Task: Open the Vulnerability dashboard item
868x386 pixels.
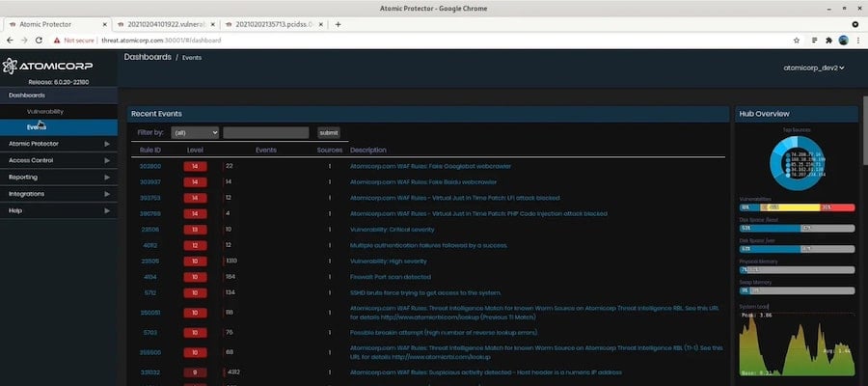Action: click(59, 111)
